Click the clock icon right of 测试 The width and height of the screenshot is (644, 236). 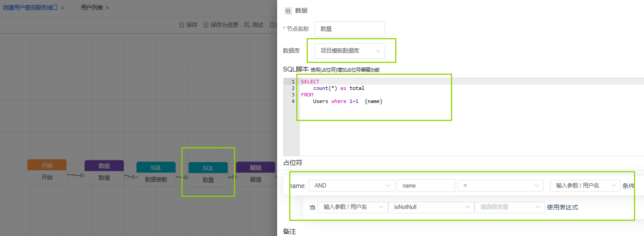coord(273,25)
